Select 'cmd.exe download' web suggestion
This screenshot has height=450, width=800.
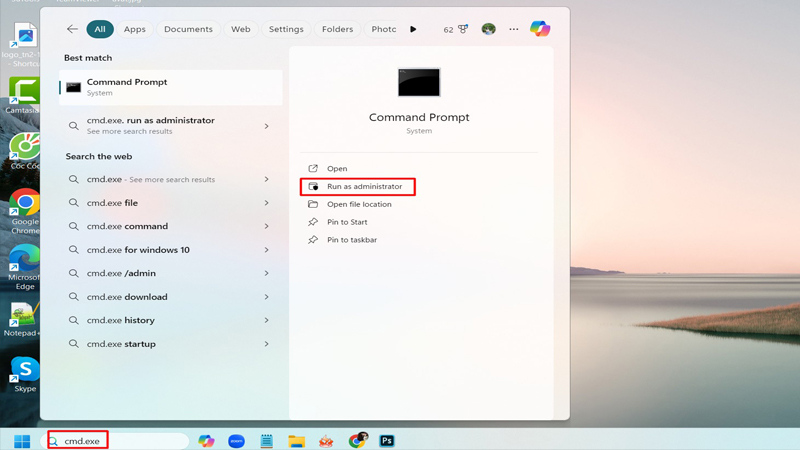171,296
